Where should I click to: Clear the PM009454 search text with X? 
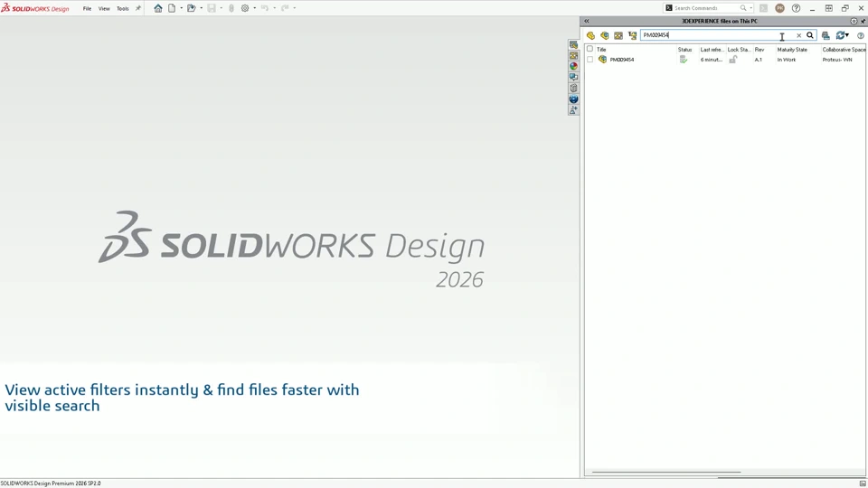798,35
